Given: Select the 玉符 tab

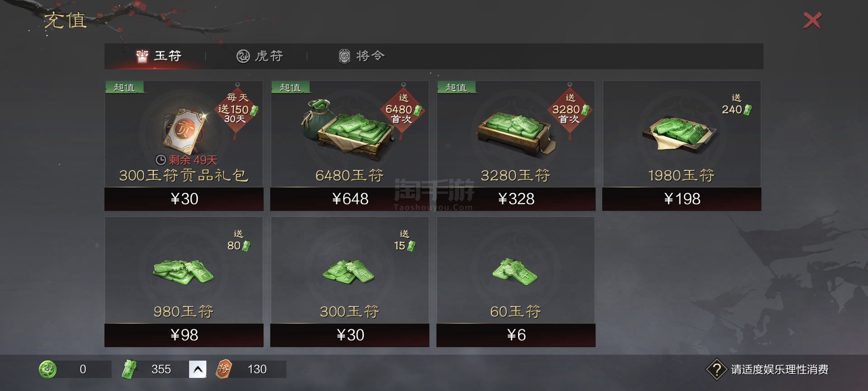Looking at the screenshot, I should pyautogui.click(x=159, y=56).
